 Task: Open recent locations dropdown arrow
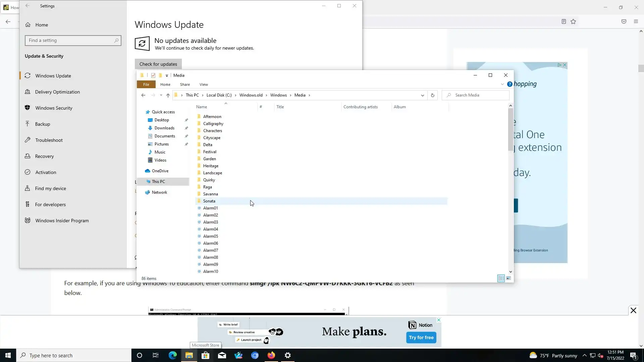[x=161, y=95]
